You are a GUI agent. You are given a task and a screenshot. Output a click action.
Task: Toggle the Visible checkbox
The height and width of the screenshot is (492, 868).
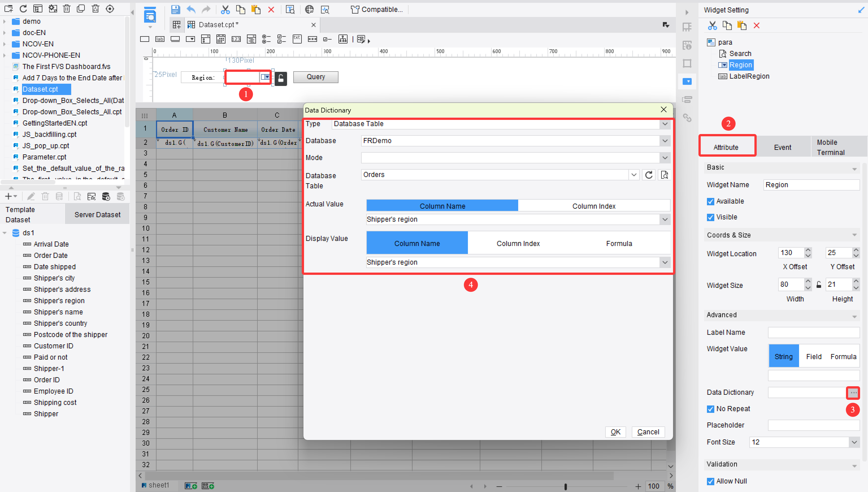pyautogui.click(x=710, y=217)
